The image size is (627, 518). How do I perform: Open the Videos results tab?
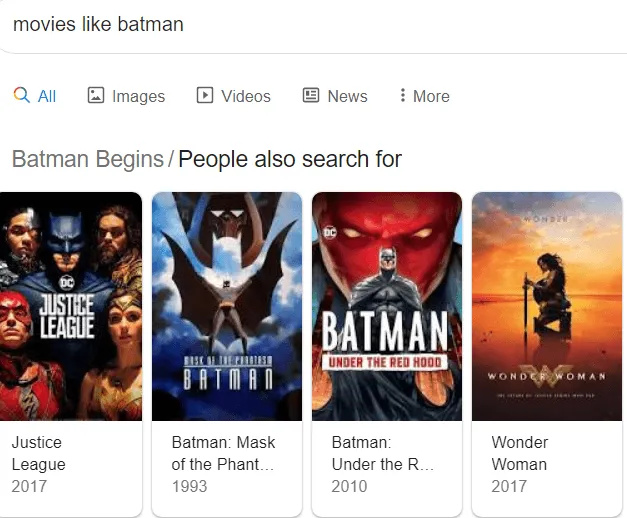click(x=245, y=96)
